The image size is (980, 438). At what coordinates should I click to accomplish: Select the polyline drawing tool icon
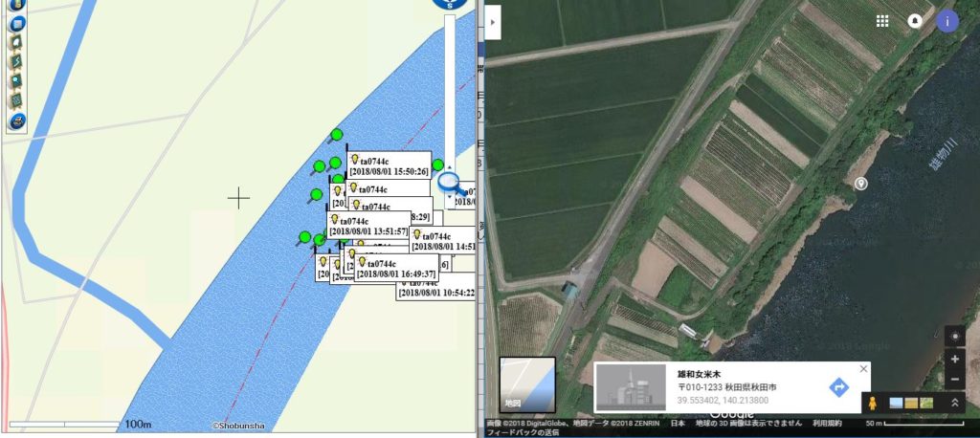click(16, 61)
